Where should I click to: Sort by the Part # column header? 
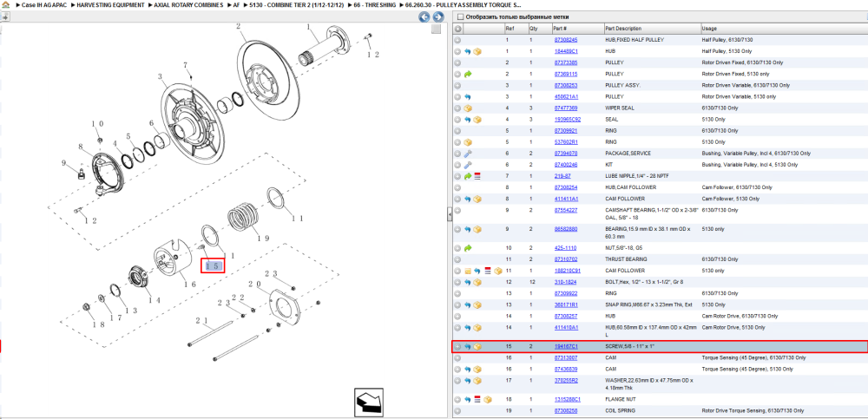[577, 29]
